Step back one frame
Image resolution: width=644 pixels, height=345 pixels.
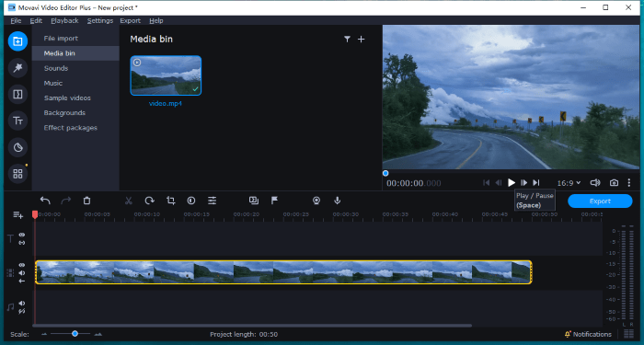pyautogui.click(x=499, y=183)
